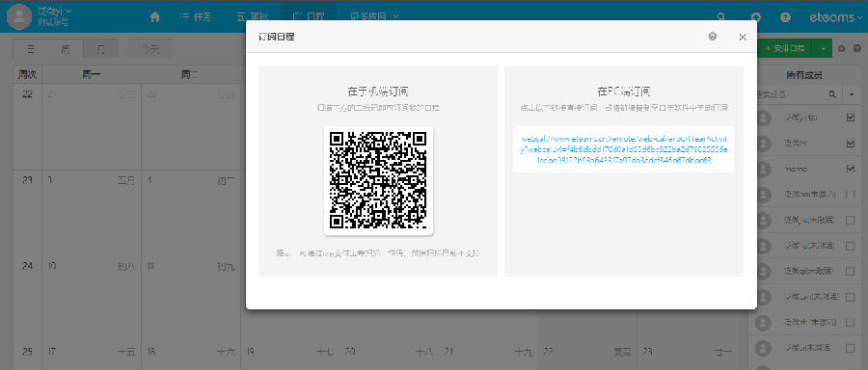
Task: Open the 更多应用 menu in the top navigation
Action: [x=375, y=16]
